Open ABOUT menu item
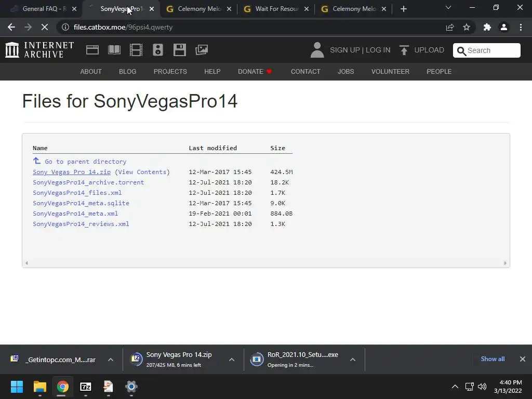 pyautogui.click(x=91, y=72)
